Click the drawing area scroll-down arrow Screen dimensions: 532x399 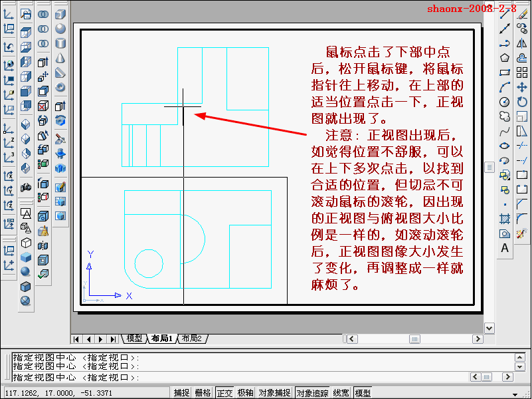(489, 328)
